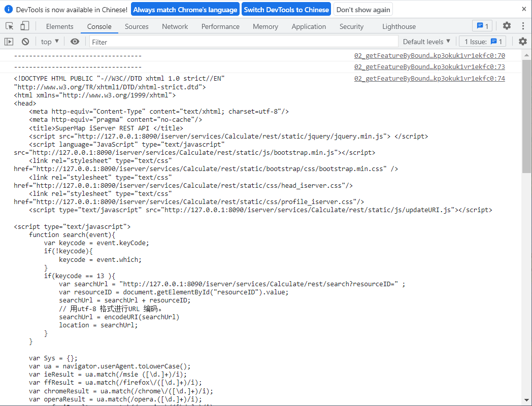Activate the inspect element picker icon
The image size is (532, 406).
point(10,26)
